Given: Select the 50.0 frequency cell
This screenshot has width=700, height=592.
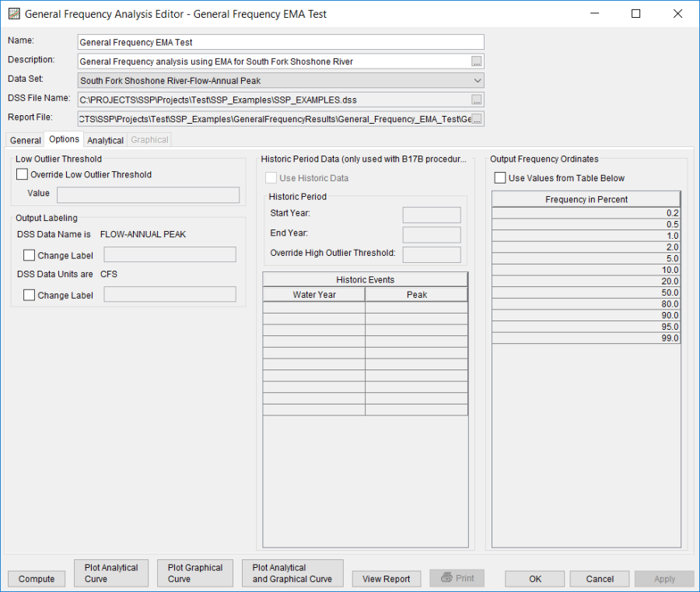Looking at the screenshot, I should [x=586, y=292].
